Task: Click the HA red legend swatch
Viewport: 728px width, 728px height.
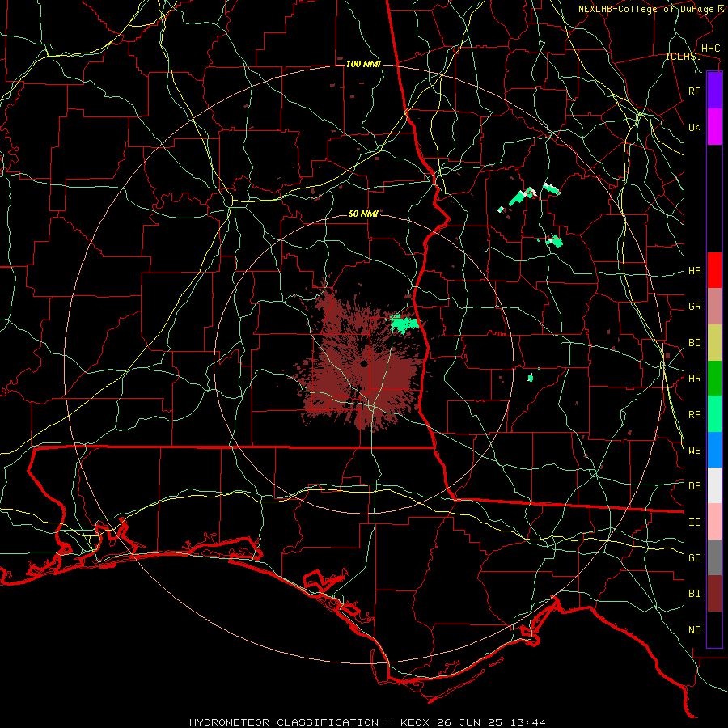Action: tap(714, 270)
